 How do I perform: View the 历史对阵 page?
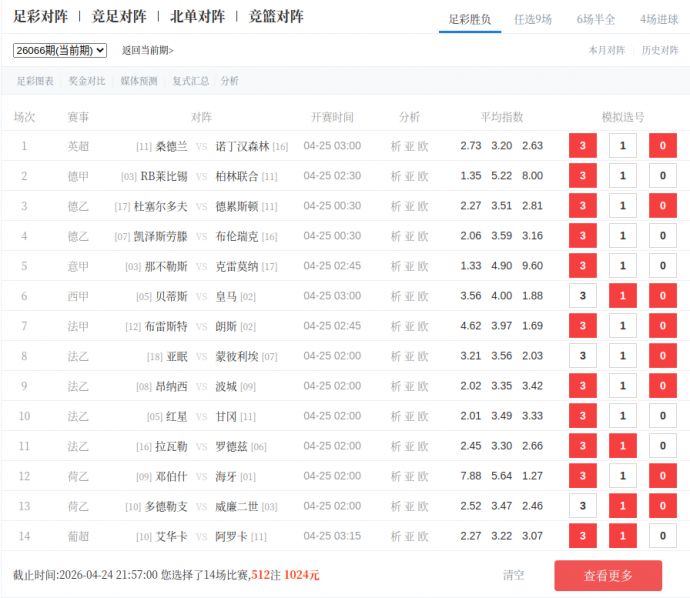(659, 50)
